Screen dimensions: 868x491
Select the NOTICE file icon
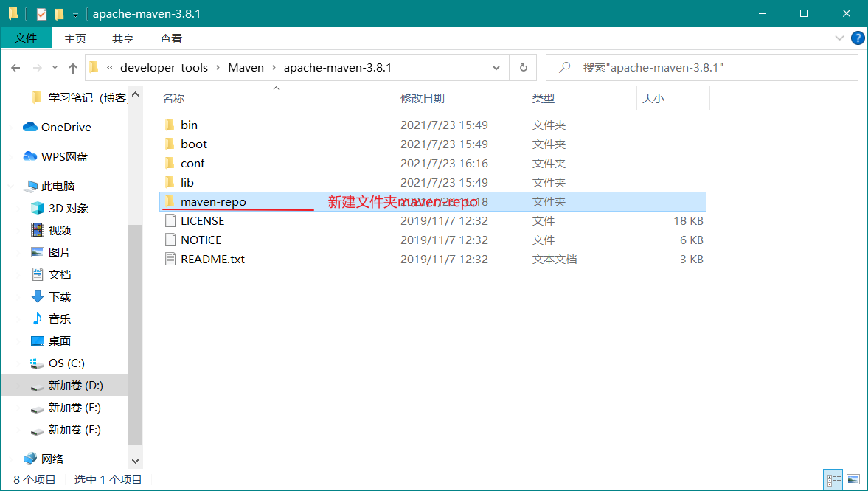point(170,240)
